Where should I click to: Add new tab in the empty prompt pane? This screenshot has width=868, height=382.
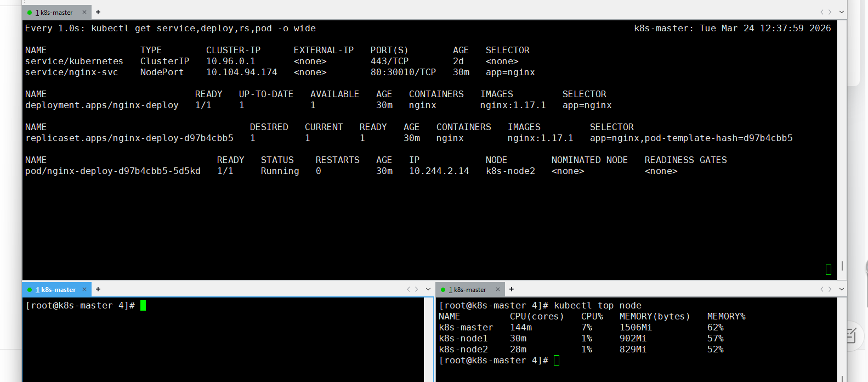coord(98,289)
